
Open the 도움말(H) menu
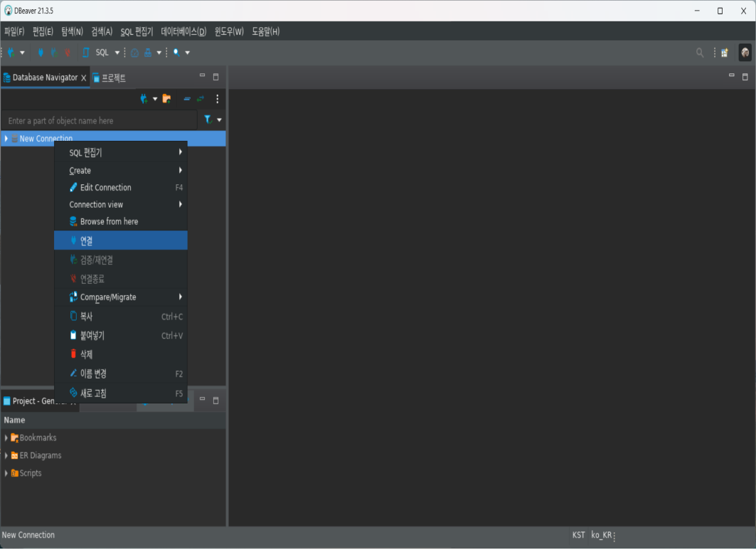(x=266, y=32)
